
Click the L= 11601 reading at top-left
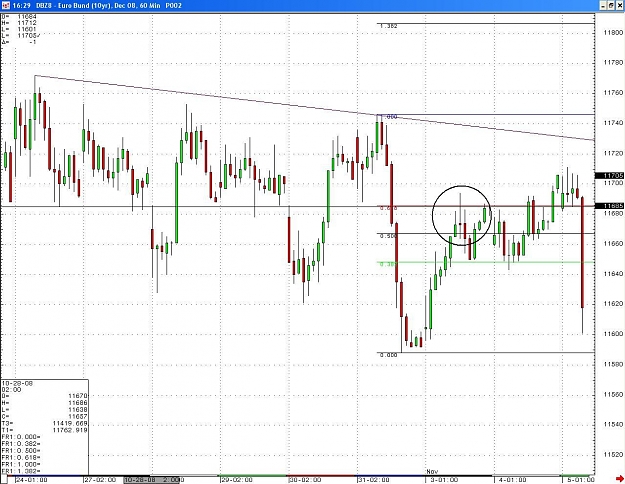point(19,30)
